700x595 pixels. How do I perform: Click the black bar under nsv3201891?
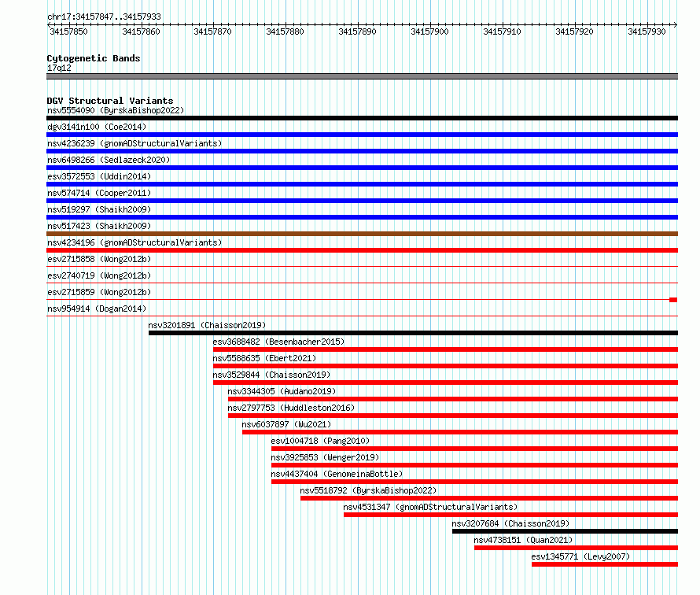(x=414, y=333)
